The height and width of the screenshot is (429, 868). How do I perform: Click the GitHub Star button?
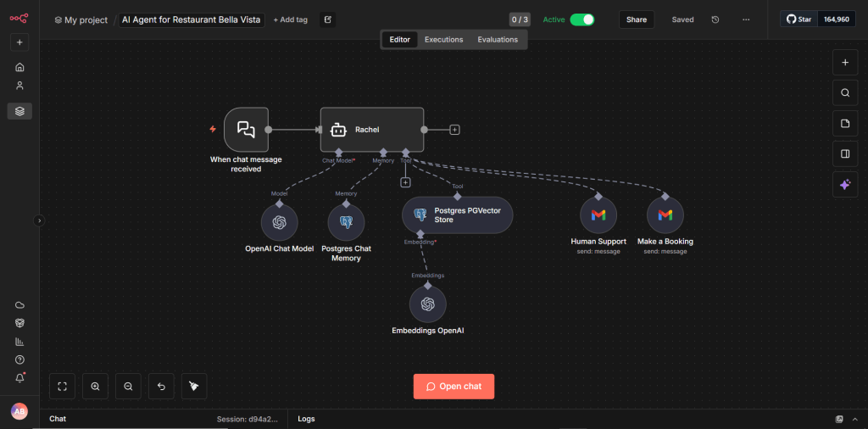pos(798,19)
